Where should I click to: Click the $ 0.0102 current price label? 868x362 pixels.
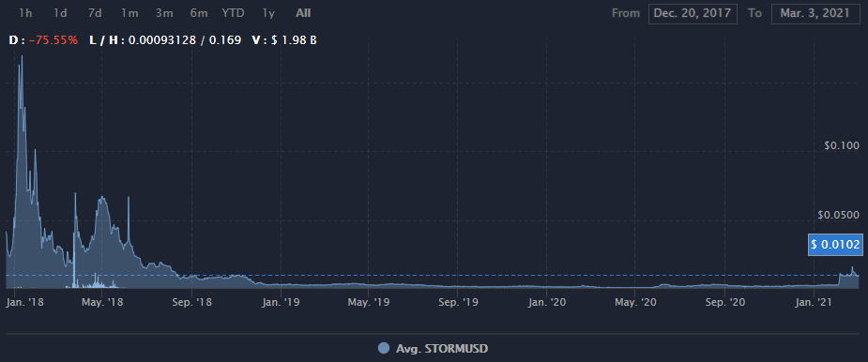point(835,244)
